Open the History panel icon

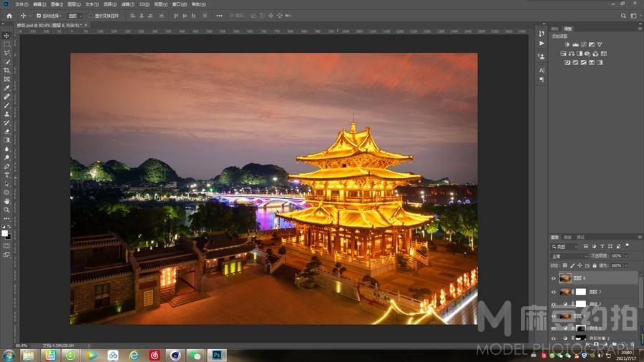point(542,34)
